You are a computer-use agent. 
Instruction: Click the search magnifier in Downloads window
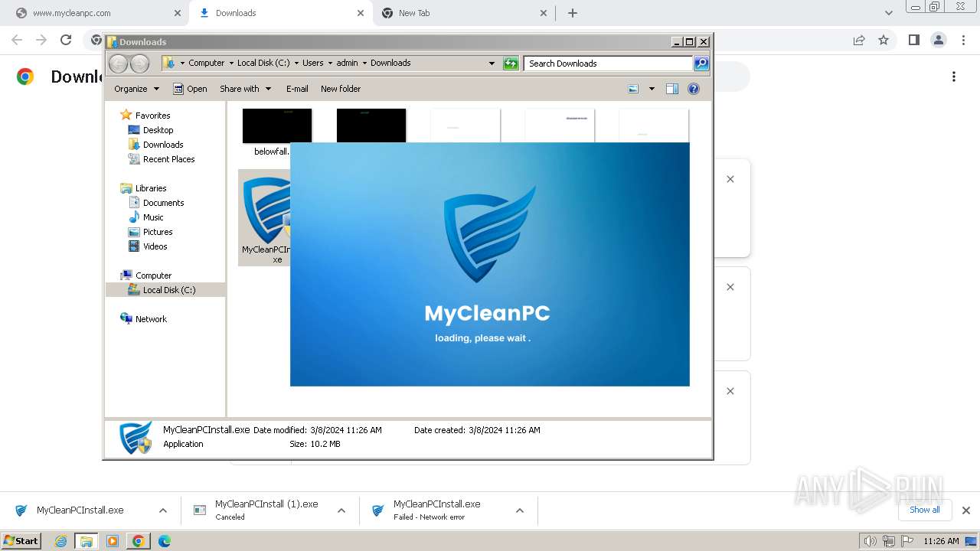tap(701, 64)
